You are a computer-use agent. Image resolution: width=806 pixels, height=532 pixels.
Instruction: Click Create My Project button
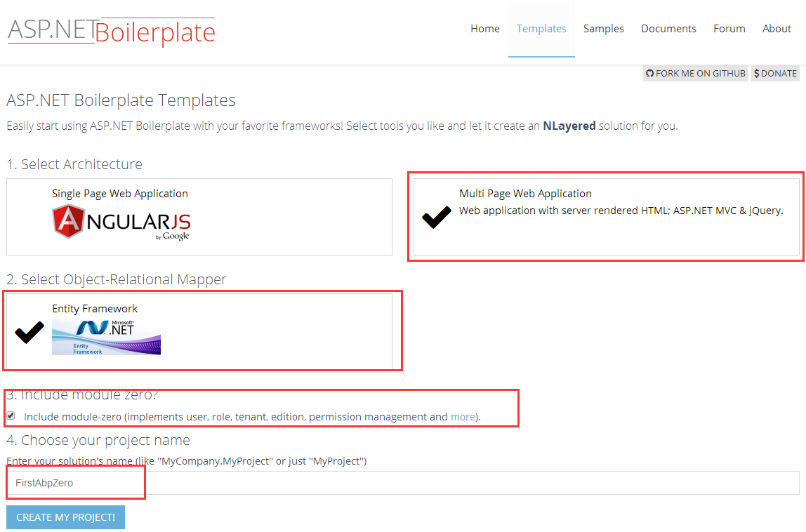[65, 517]
